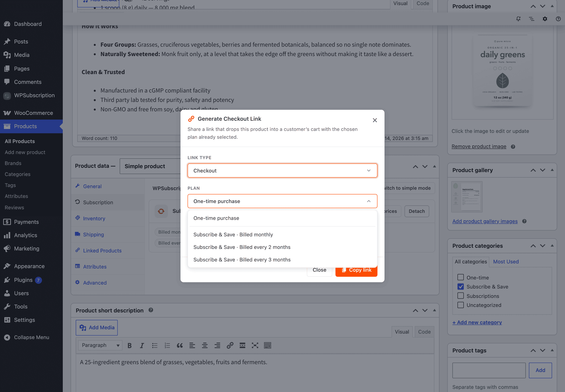Screen dimensions: 565x392
Task: Check the Uncategorized category
Action: 460,305
